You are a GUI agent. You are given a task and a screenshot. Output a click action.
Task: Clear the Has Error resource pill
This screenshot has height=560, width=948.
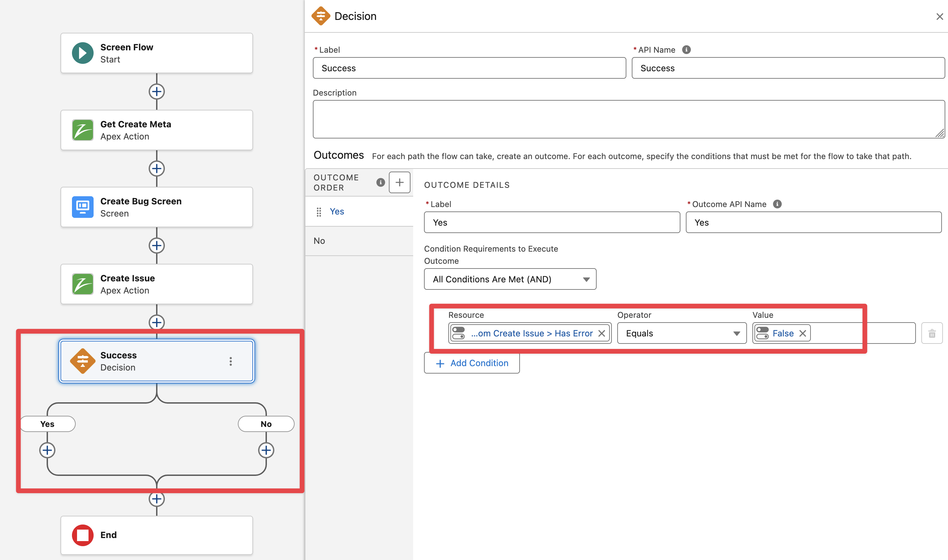(602, 334)
